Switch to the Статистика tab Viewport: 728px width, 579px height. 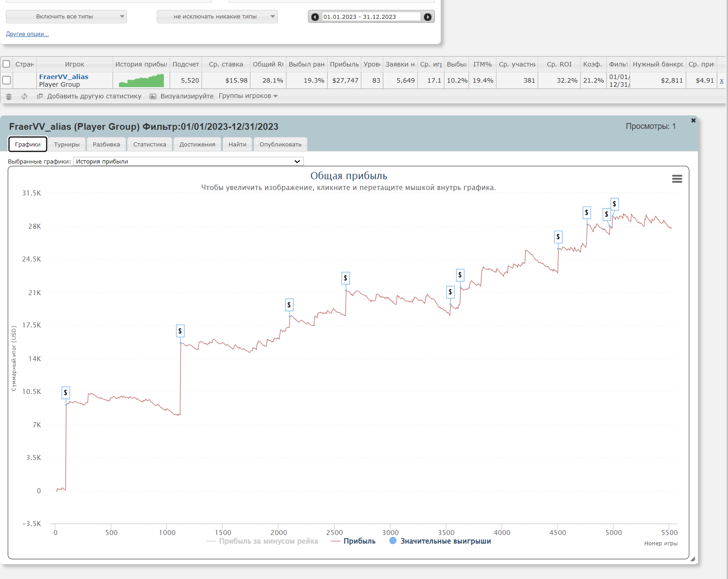[150, 144]
